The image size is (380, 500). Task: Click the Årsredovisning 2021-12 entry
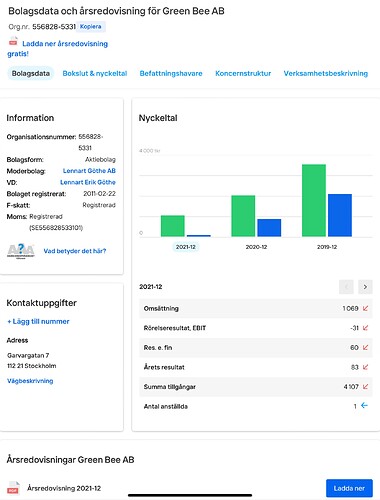click(x=64, y=488)
